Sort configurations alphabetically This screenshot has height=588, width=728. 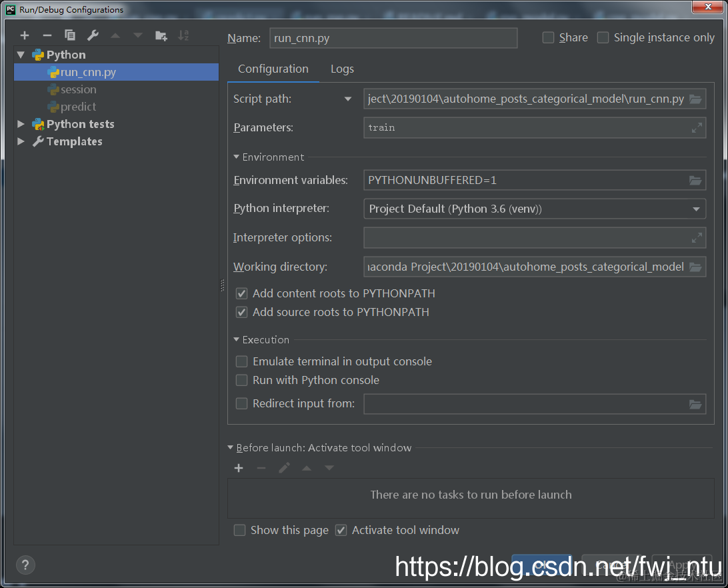coord(183,35)
